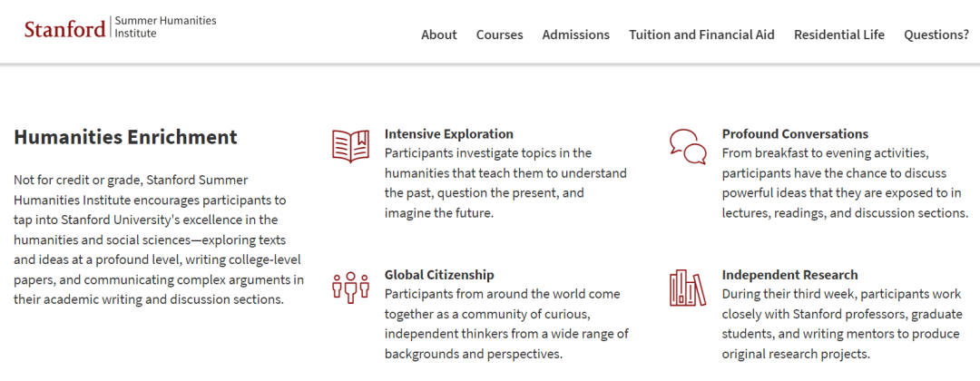Go to the Courses page
The width and height of the screenshot is (980, 381).
(499, 35)
